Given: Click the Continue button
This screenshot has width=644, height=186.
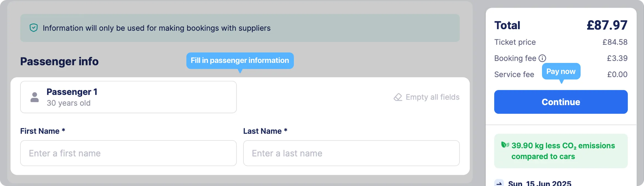Looking at the screenshot, I should (561, 102).
